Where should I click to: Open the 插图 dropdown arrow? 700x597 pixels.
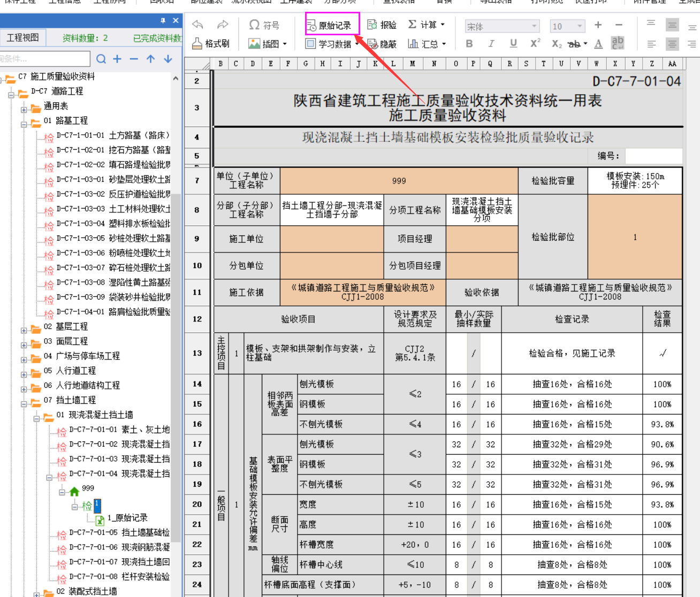(285, 44)
